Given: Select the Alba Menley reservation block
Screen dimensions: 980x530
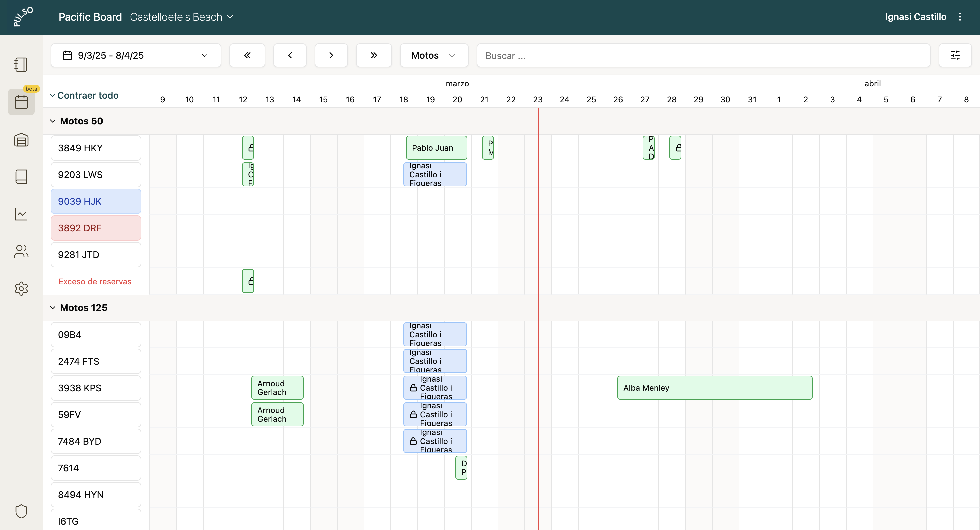Looking at the screenshot, I should [x=714, y=388].
